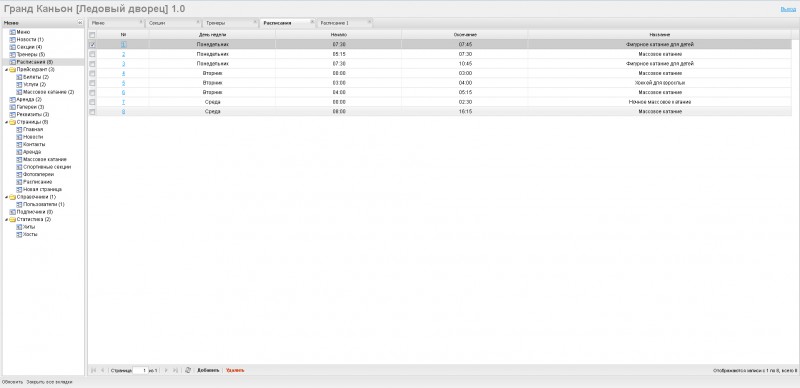Image resolution: width=800 pixels, height=388 pixels.
Task: Collapse the Справочники tree node arrow
Action: pyautogui.click(x=6, y=197)
